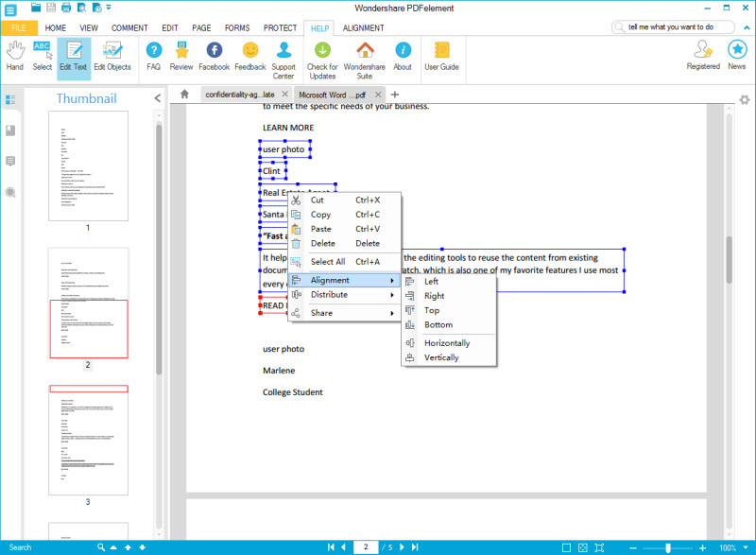Choose Select All from context menu
This screenshot has height=555, width=756.
click(x=345, y=262)
